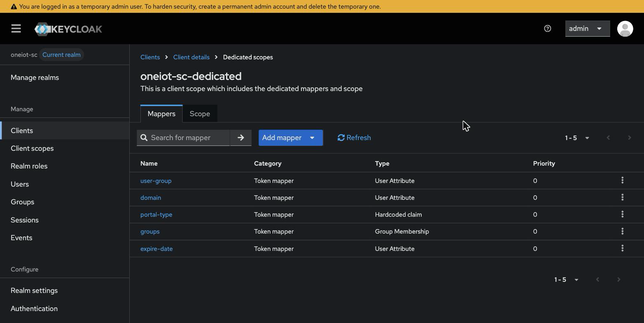Click Clients breadcrumb link
The height and width of the screenshot is (323, 644).
tap(150, 57)
